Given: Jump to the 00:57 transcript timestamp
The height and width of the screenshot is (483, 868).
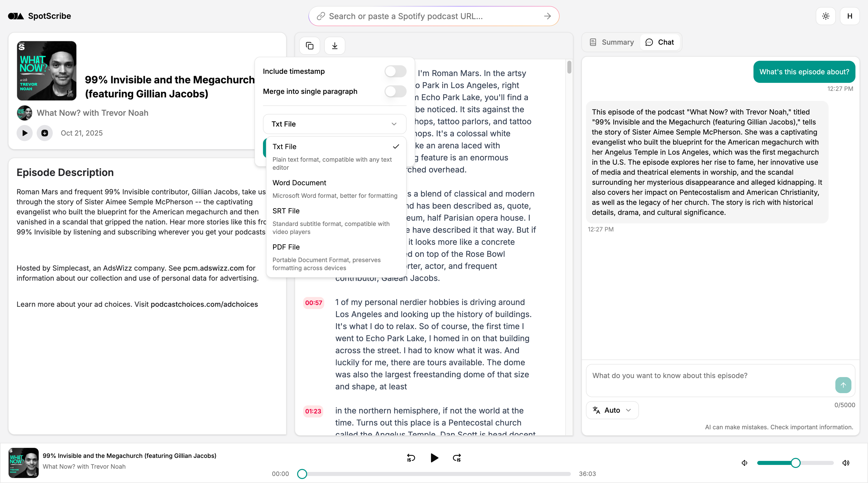Looking at the screenshot, I should (x=313, y=303).
